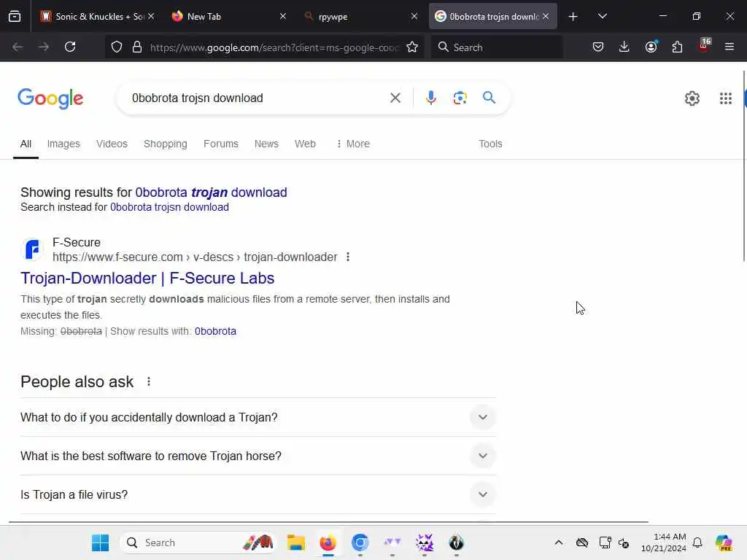Open Firefox application hamburger menu

pyautogui.click(x=729, y=47)
